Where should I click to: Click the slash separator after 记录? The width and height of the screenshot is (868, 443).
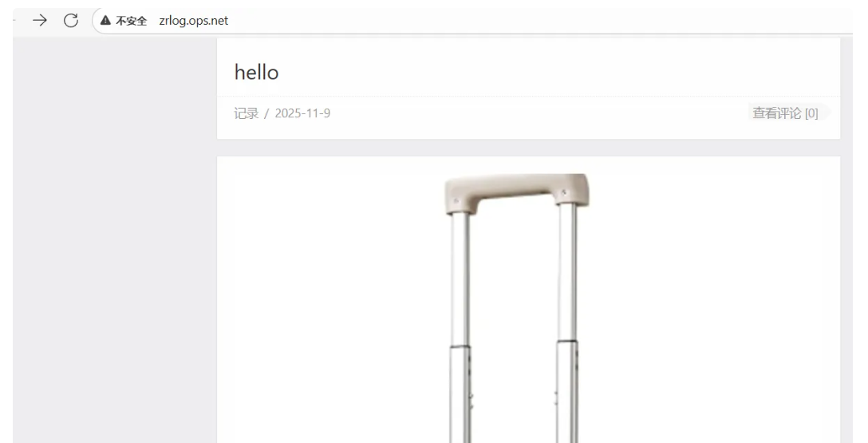(x=266, y=113)
